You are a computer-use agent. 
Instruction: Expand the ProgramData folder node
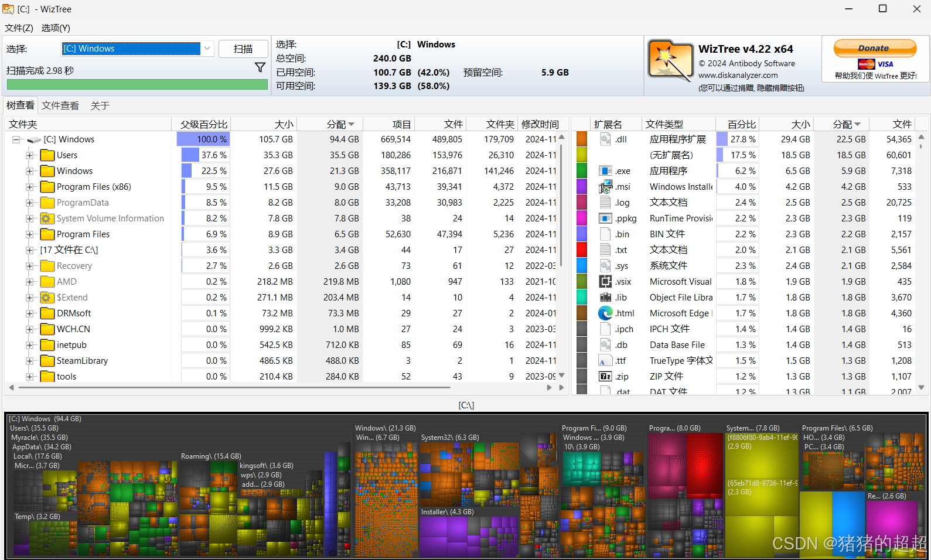pyautogui.click(x=29, y=203)
